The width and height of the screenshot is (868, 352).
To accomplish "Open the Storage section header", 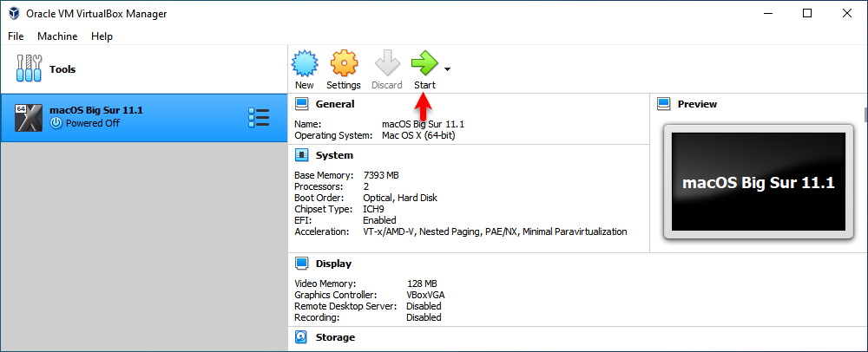I will (x=335, y=337).
